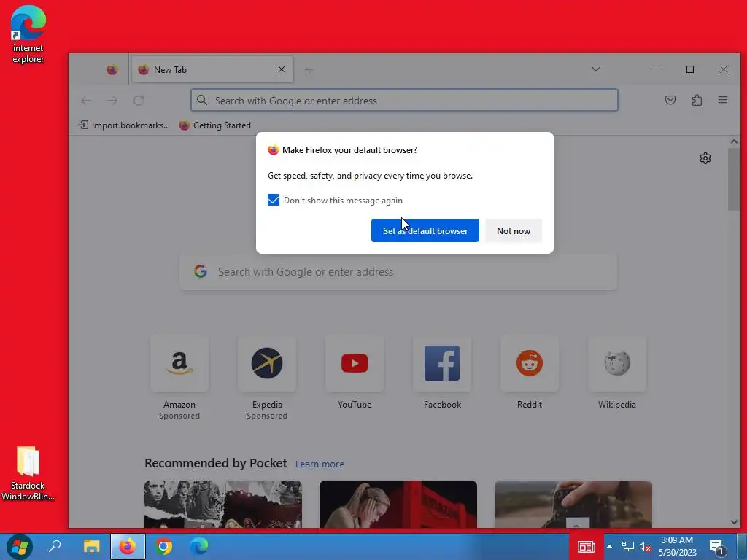Open the Windows Start button

(20, 546)
